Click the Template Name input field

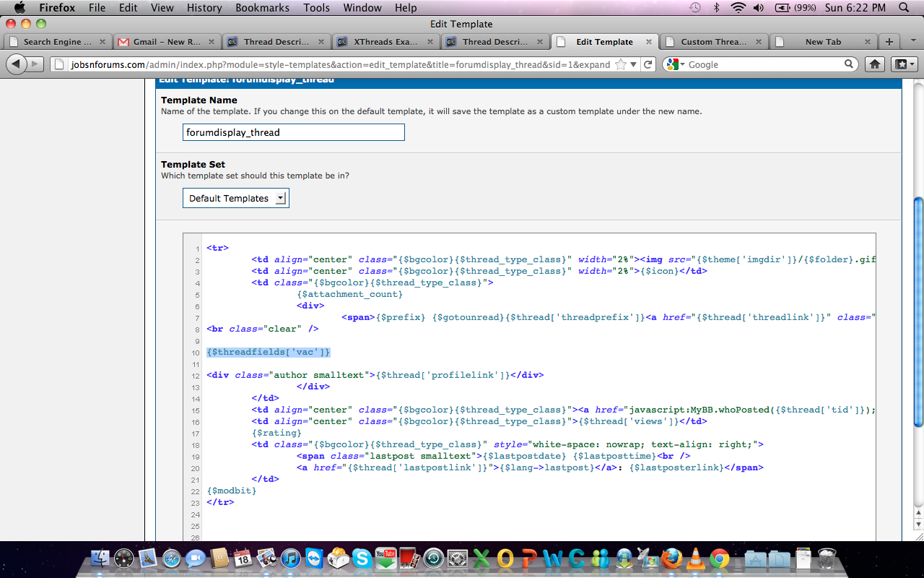click(293, 132)
